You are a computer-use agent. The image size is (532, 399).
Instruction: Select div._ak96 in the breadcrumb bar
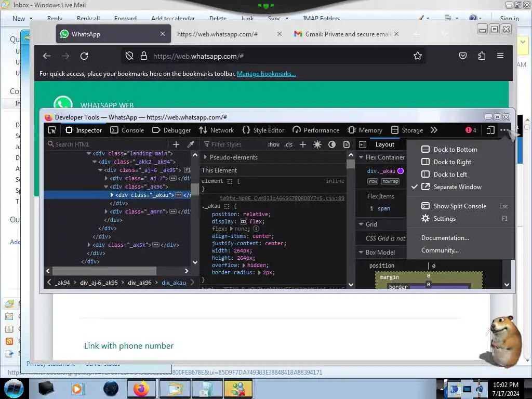click(139, 282)
